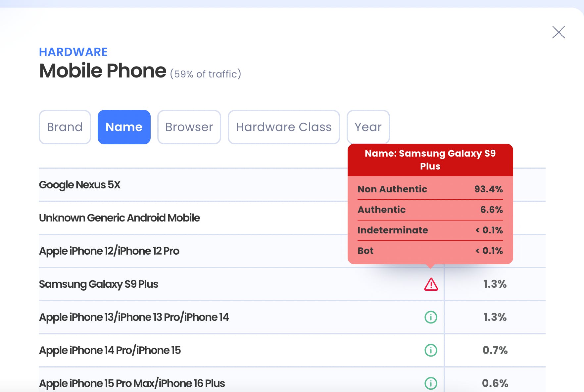The height and width of the screenshot is (392, 584).
Task: Click the 59% of traffic note
Action: [206, 74]
